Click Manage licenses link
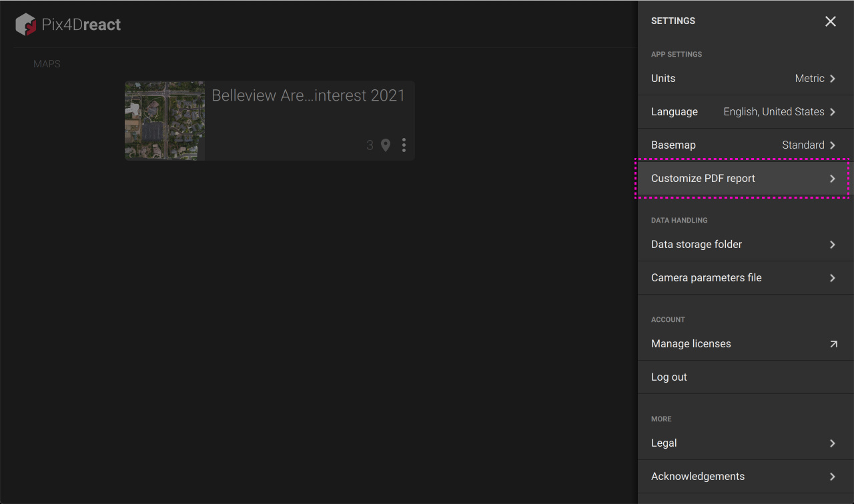The image size is (854, 504). [x=691, y=344]
